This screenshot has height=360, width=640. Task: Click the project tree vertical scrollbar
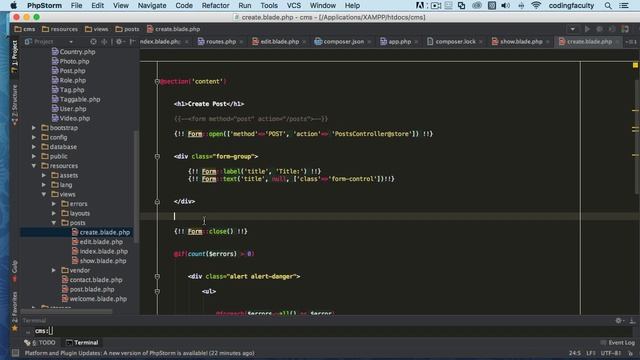tap(136, 186)
